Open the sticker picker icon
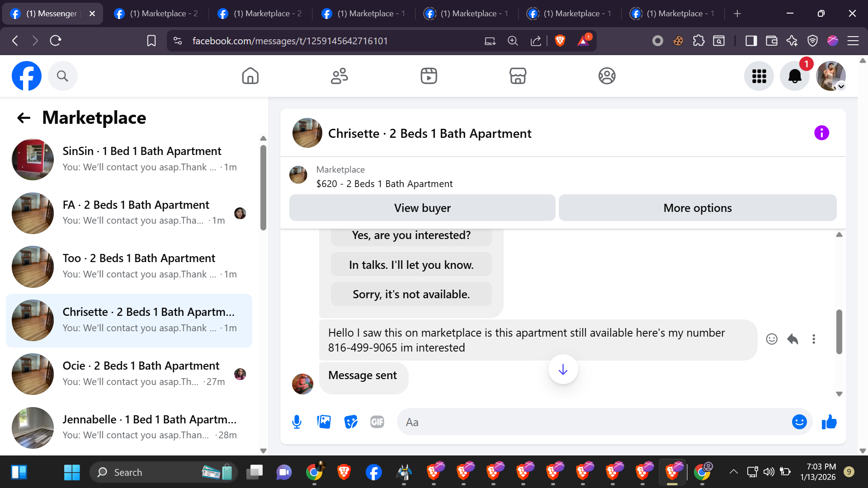This screenshot has width=868, height=488. pyautogui.click(x=350, y=422)
